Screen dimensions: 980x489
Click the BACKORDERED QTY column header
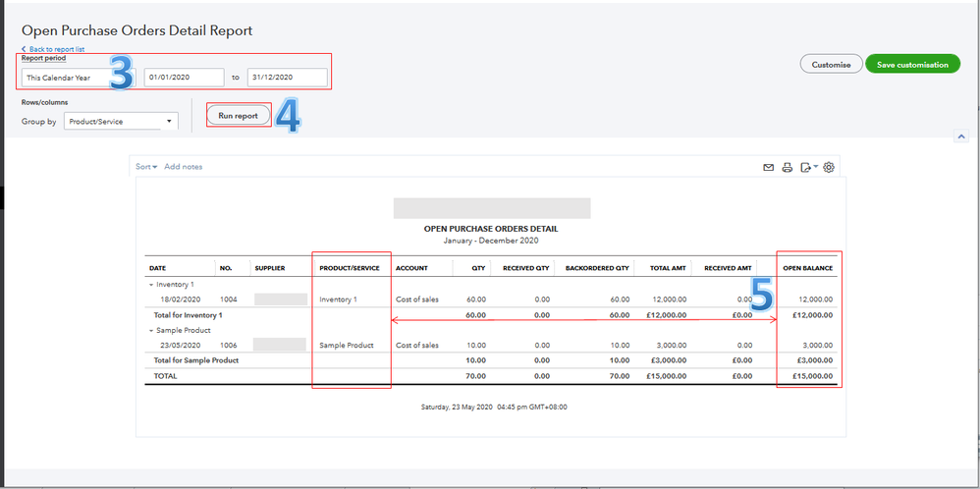(x=597, y=268)
